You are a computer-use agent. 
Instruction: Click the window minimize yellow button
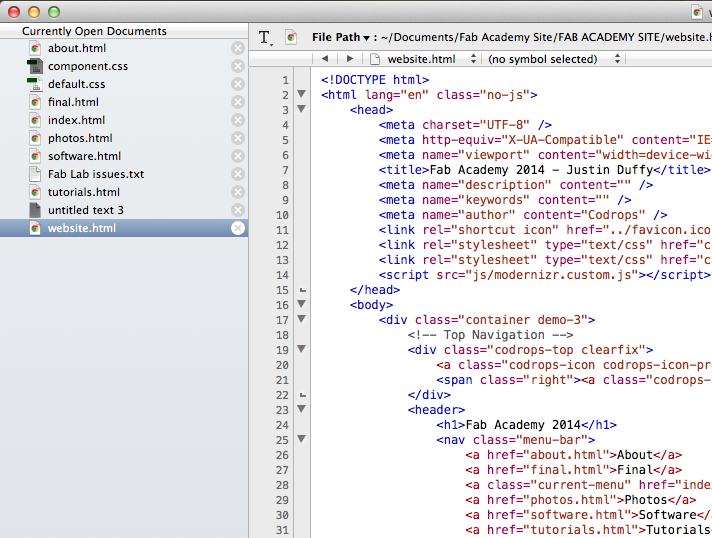34,12
